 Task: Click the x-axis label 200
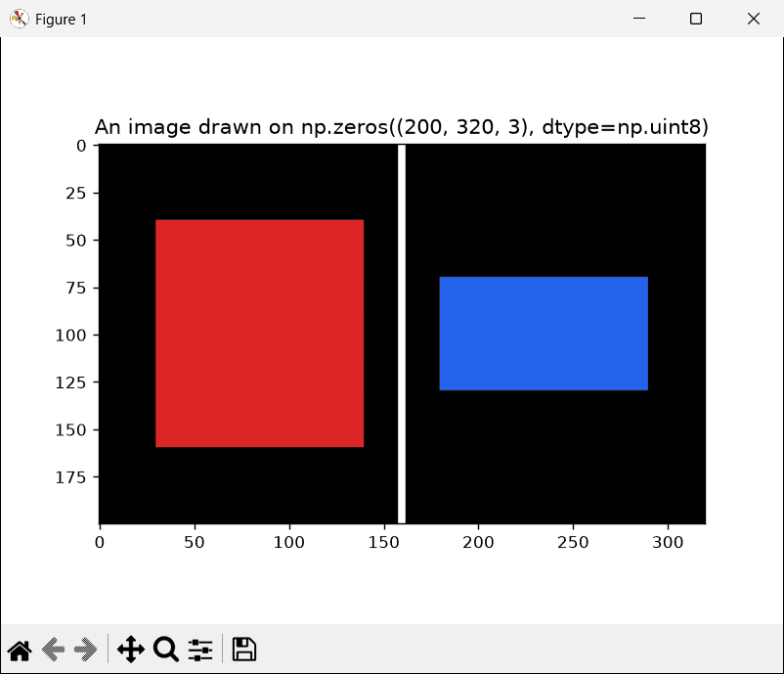pos(478,542)
